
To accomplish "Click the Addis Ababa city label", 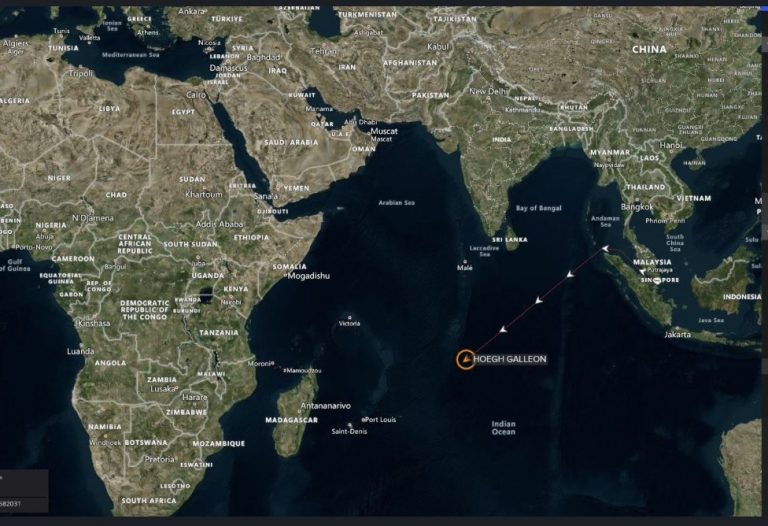I will point(219,224).
